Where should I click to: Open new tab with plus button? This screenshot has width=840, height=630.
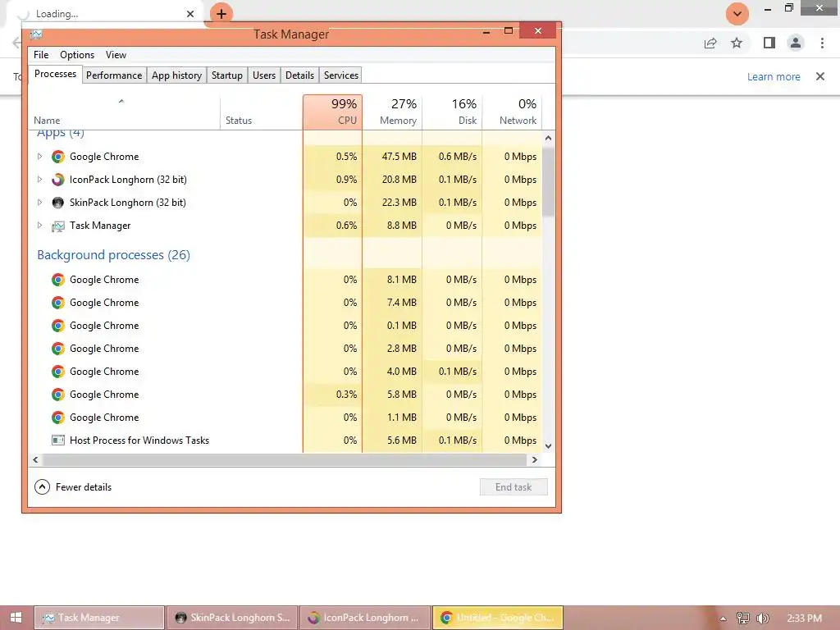point(221,14)
